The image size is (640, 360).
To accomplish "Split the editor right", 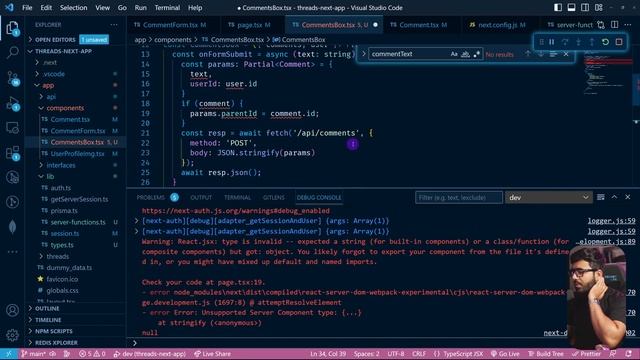I will coord(614,25).
